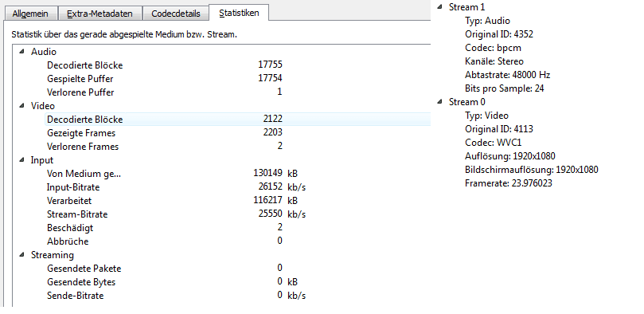644x314 pixels.
Task: Select the Verlorene Puffer row
Action: click(x=237, y=92)
